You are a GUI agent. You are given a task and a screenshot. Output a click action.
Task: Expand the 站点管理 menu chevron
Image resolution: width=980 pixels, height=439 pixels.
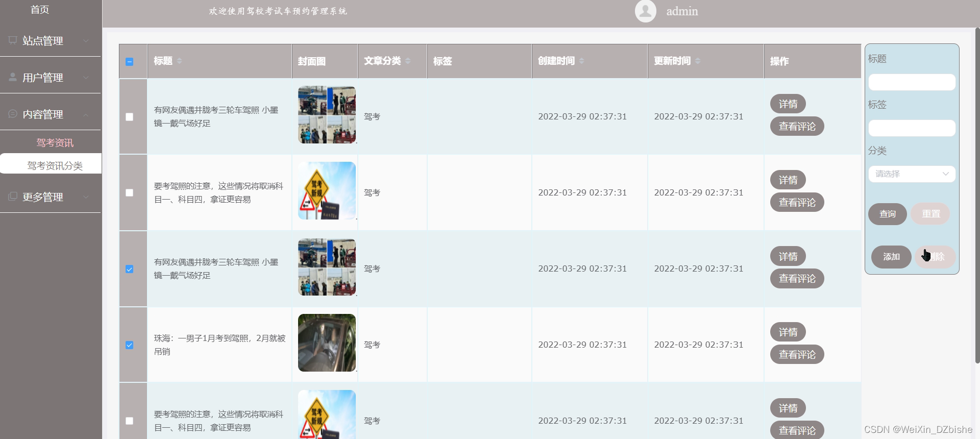click(x=86, y=41)
